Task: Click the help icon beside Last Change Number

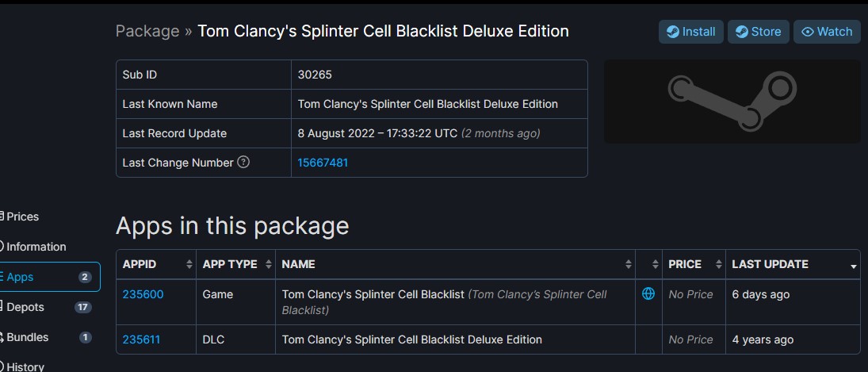Action: click(x=243, y=163)
